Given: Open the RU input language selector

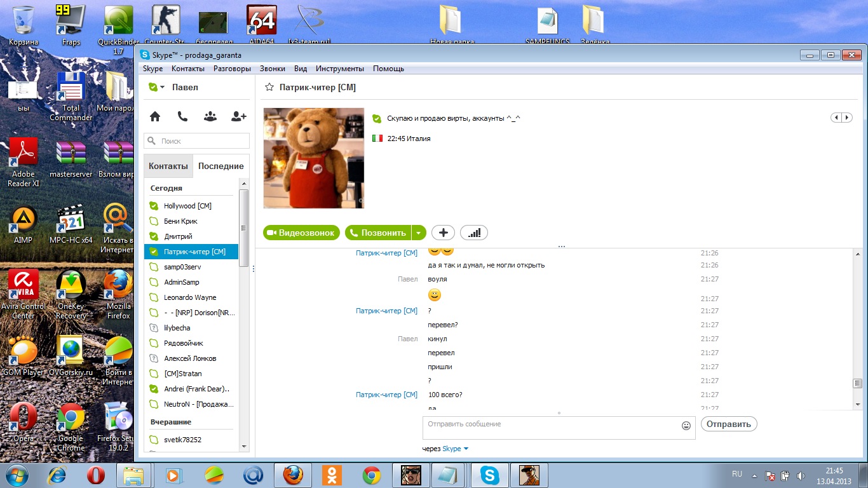Looking at the screenshot, I should tap(737, 474).
